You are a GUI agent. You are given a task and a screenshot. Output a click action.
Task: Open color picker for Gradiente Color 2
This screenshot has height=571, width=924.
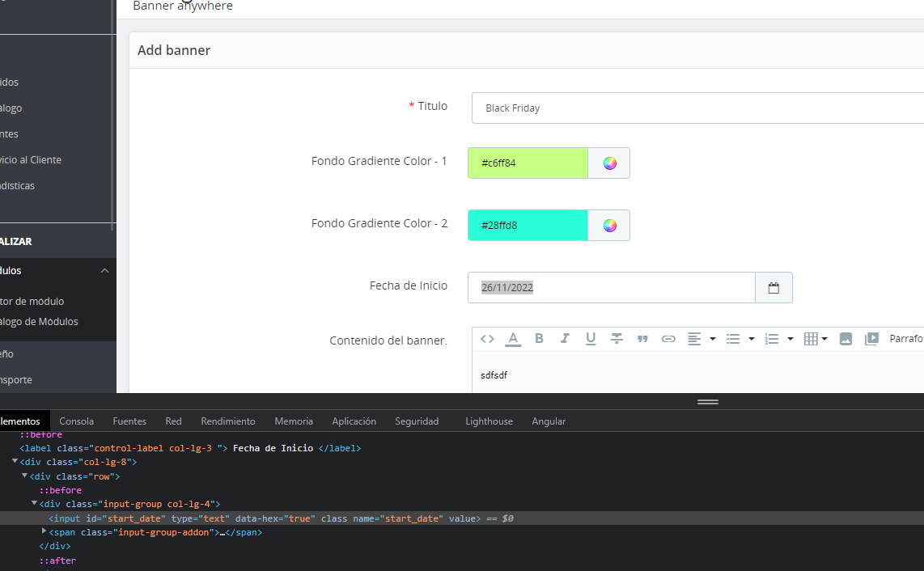pyautogui.click(x=609, y=226)
